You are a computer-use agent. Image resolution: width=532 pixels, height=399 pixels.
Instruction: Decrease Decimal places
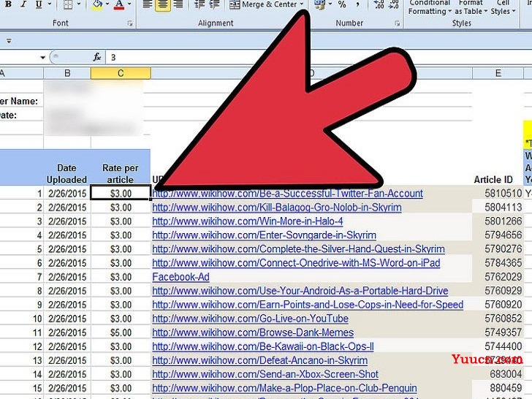pyautogui.click(x=393, y=4)
